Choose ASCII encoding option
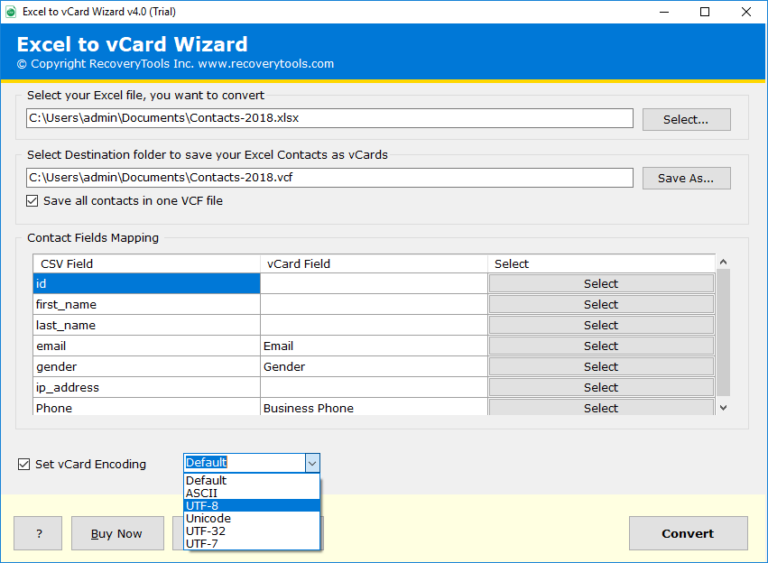768x563 pixels. (x=252, y=493)
